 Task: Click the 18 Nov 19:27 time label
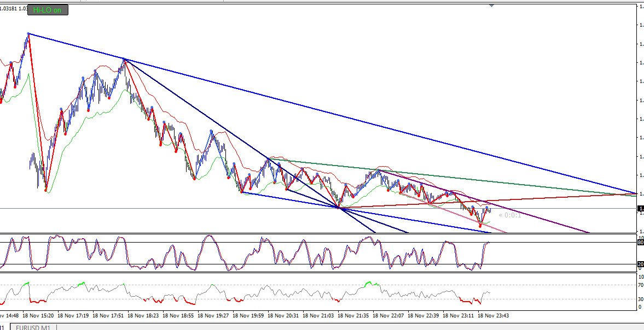(213, 316)
